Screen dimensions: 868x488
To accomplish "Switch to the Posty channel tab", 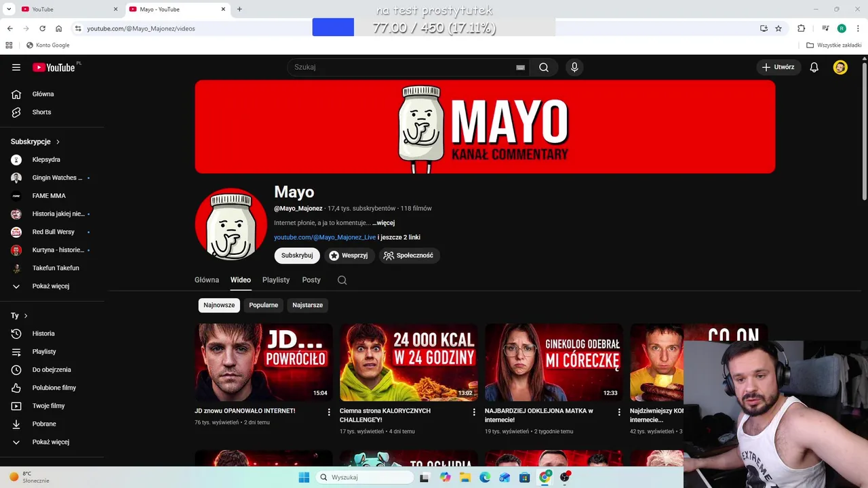I will click(311, 280).
